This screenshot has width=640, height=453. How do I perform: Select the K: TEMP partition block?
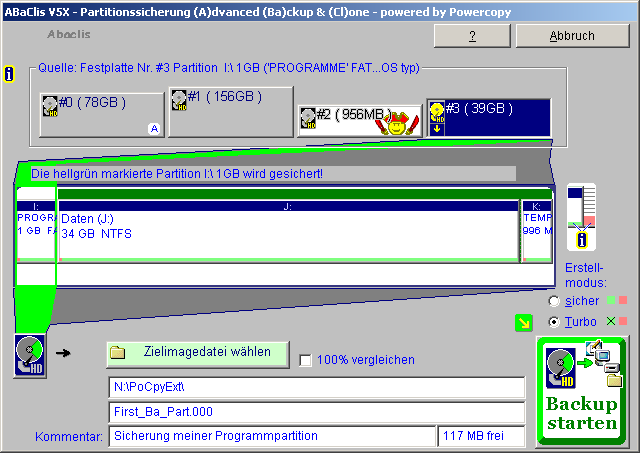(536, 232)
